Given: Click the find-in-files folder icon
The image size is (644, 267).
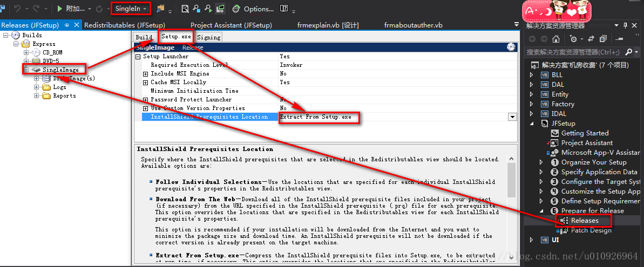Looking at the screenshot, I should (x=160, y=8).
